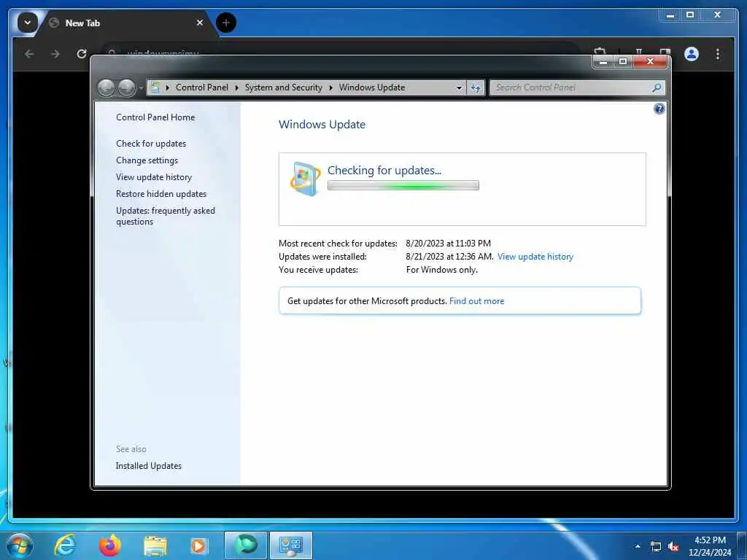The image size is (747, 560).
Task: Open Installed Updates link
Action: click(149, 466)
